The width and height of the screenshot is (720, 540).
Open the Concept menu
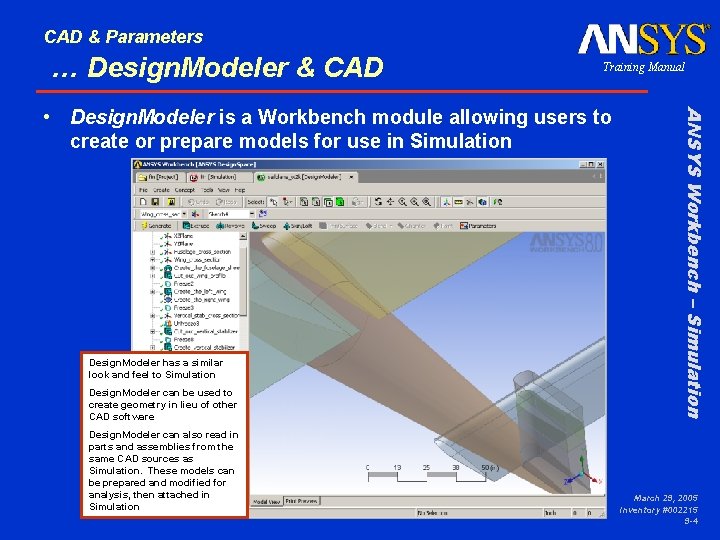(x=185, y=190)
